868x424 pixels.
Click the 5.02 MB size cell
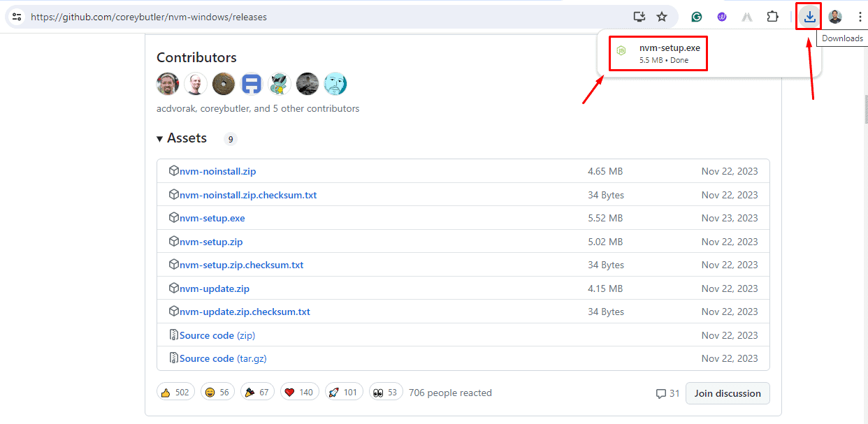(x=605, y=242)
